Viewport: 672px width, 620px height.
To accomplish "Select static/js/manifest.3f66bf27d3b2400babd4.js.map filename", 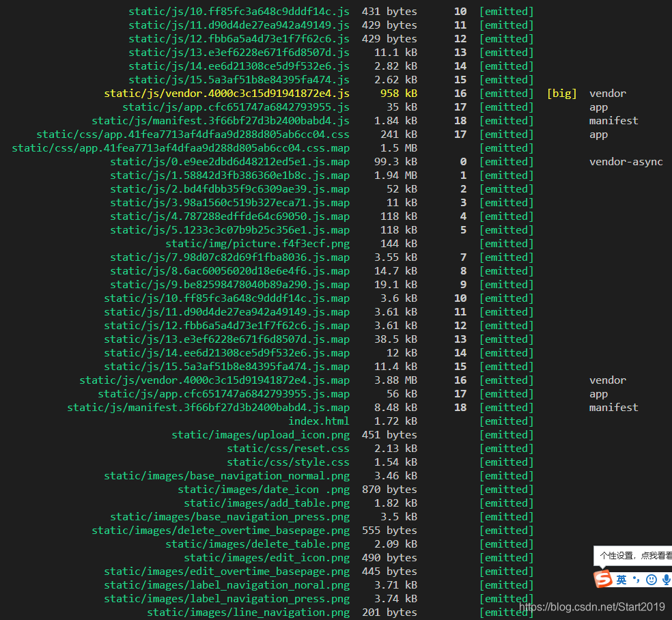I will click(208, 408).
